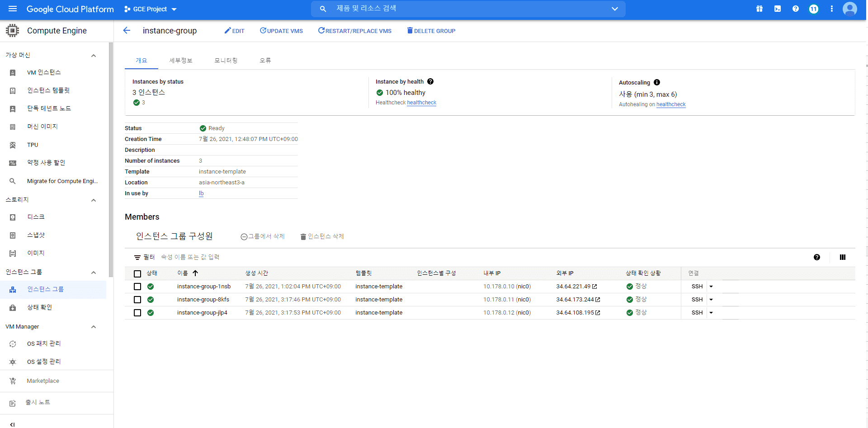Expand SSH options for instance-group-jlp4
This screenshot has width=868, height=428.
tap(711, 313)
